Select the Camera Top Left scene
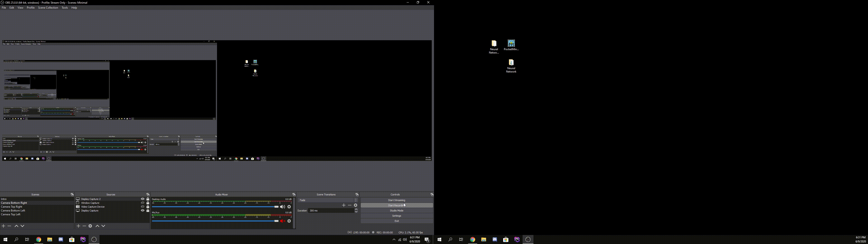The image size is (868, 244). pyautogui.click(x=11, y=214)
